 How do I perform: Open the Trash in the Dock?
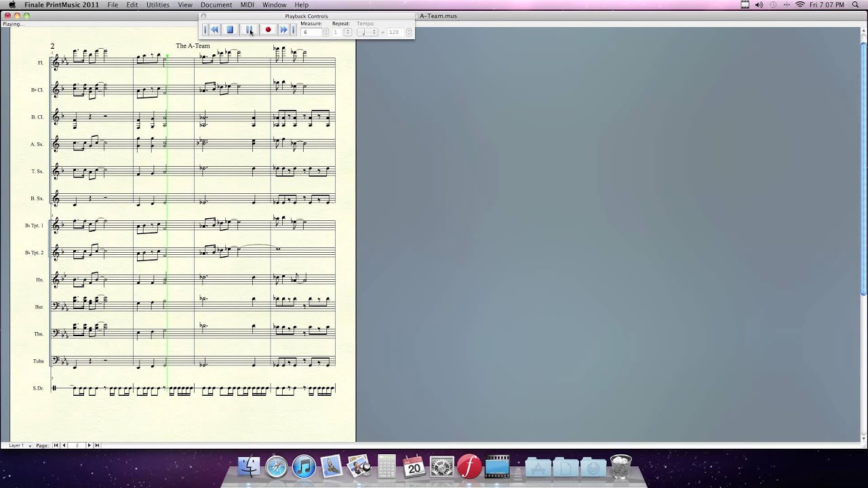[x=620, y=466]
